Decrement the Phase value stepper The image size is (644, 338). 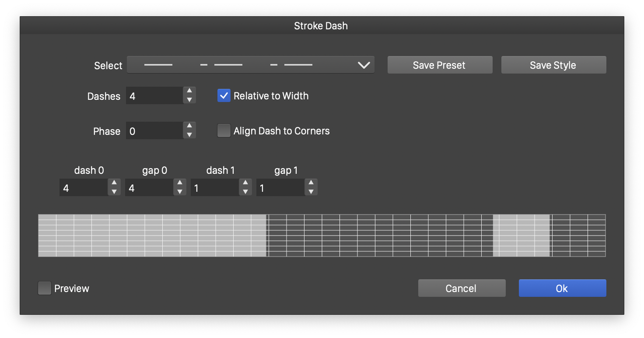pos(189,135)
